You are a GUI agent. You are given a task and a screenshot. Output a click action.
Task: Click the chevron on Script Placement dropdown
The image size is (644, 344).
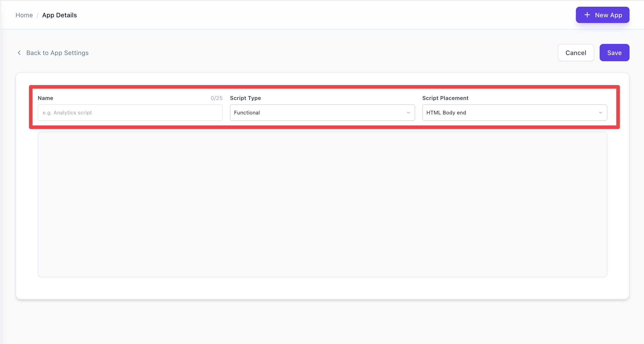[601, 112]
